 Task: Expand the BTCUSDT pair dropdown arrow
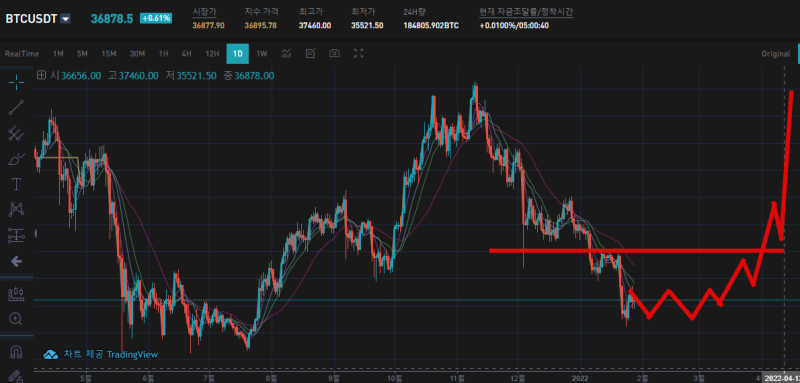click(65, 19)
